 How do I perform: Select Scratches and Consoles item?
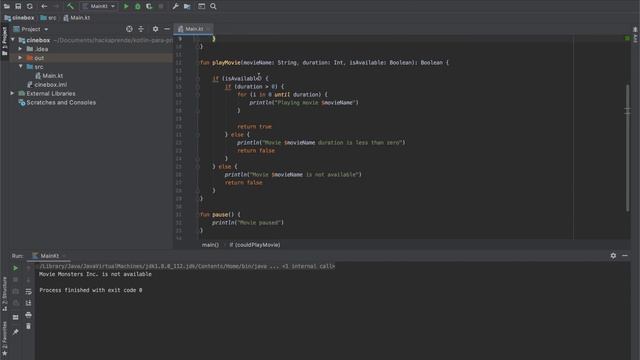[57, 102]
